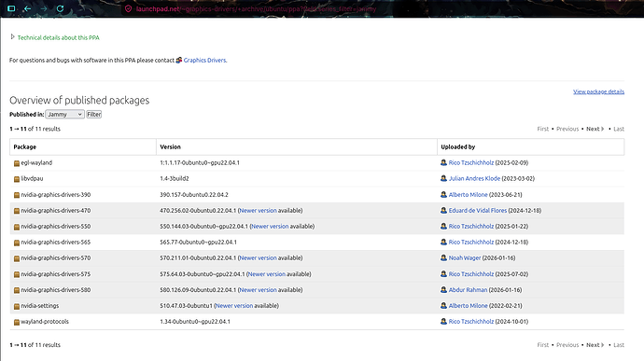This screenshot has width=644, height=361.
Task: Open Abdur Rahman uploader link
Action: tap(468, 290)
